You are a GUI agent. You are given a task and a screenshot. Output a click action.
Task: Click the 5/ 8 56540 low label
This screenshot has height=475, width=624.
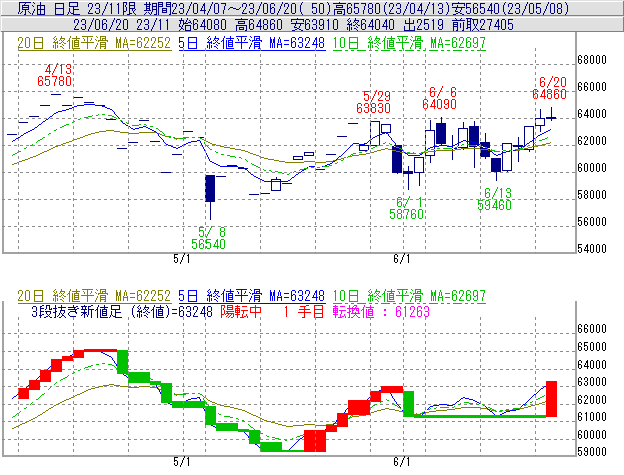click(x=209, y=238)
